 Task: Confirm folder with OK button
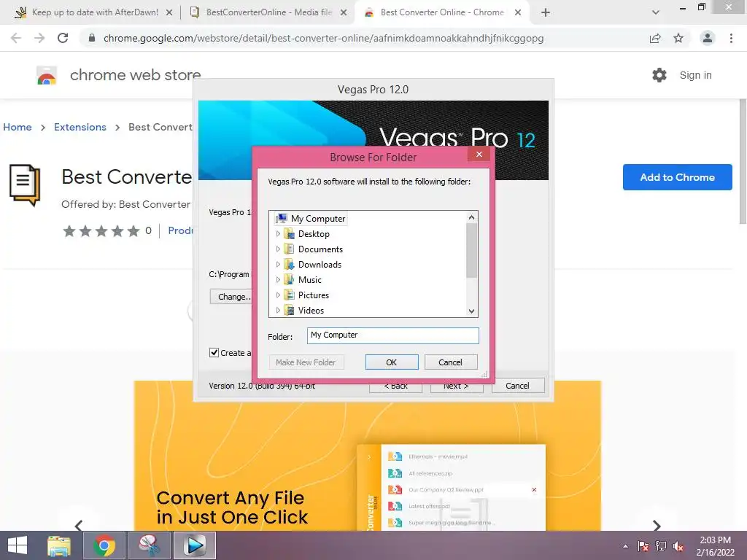click(392, 362)
